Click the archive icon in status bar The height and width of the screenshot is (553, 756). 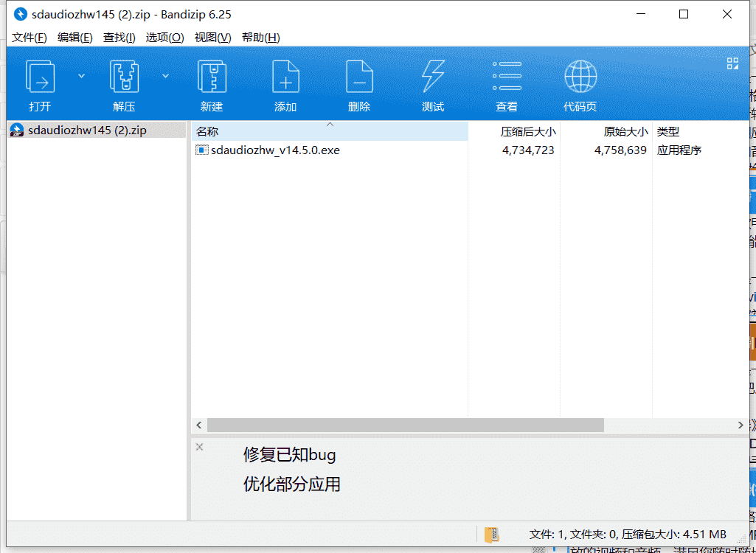tap(492, 535)
